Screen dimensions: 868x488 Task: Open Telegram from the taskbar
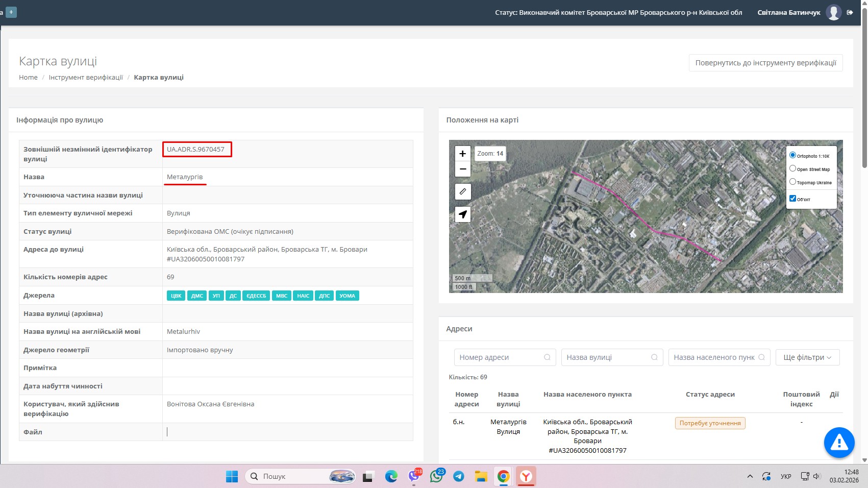[x=459, y=476]
